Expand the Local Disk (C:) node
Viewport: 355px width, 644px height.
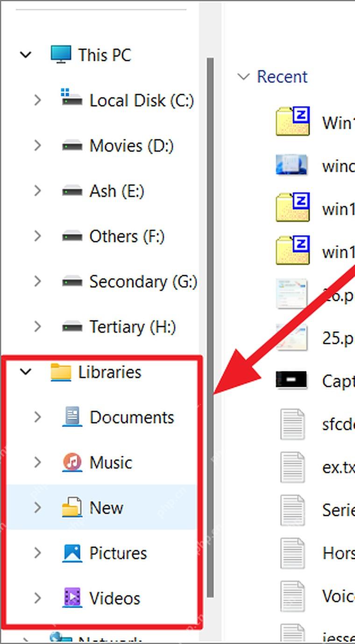tap(37, 100)
